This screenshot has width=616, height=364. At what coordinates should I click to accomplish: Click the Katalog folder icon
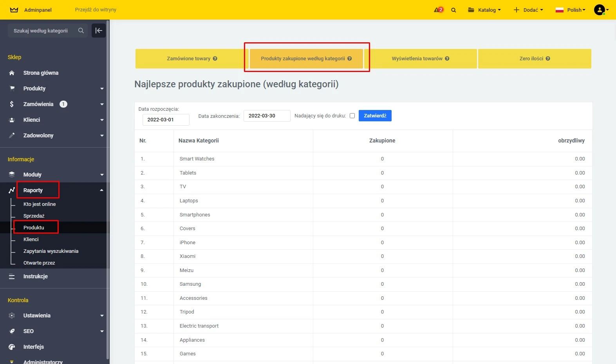point(471,10)
